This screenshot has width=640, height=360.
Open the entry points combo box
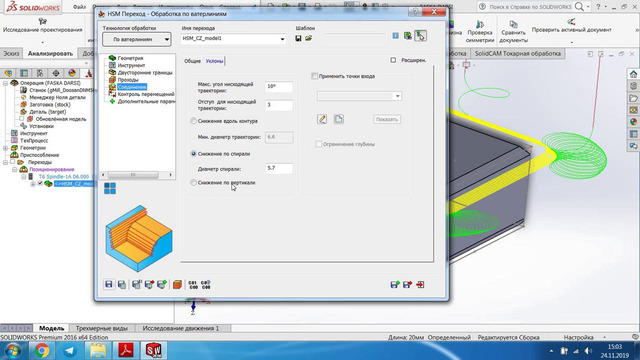point(359,96)
